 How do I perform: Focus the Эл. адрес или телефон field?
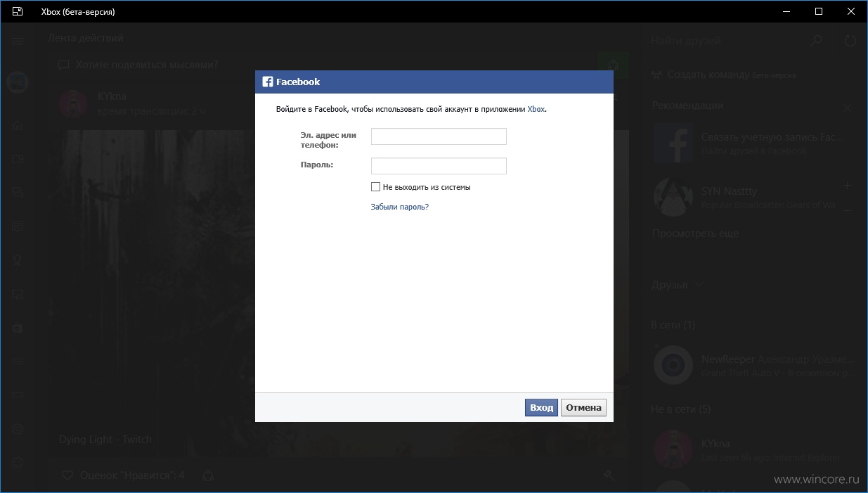pos(439,136)
